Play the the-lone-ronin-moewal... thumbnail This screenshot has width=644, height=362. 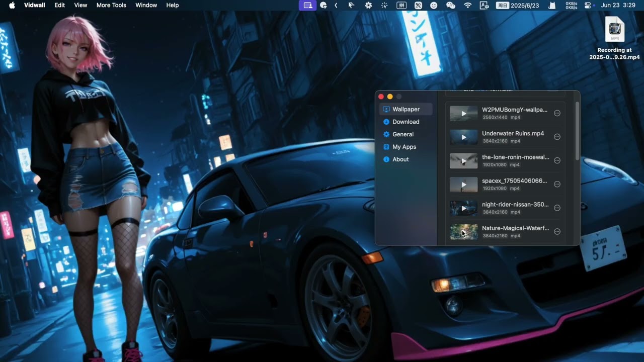point(463,160)
